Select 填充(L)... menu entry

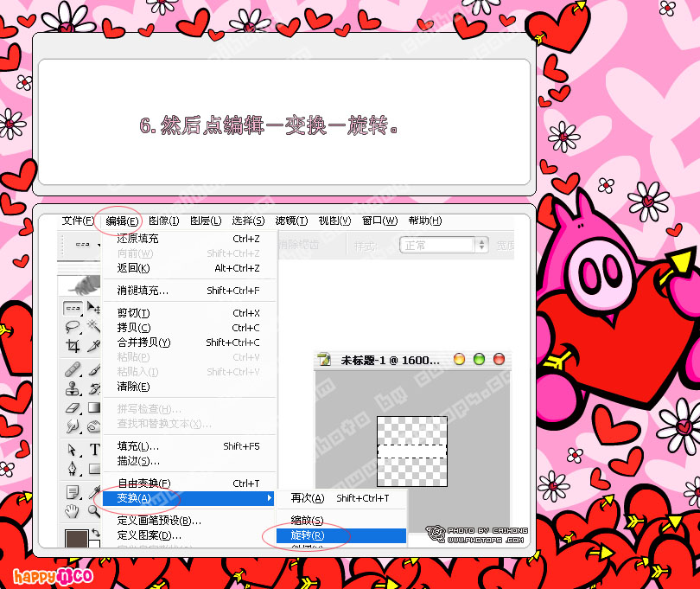tap(138, 446)
